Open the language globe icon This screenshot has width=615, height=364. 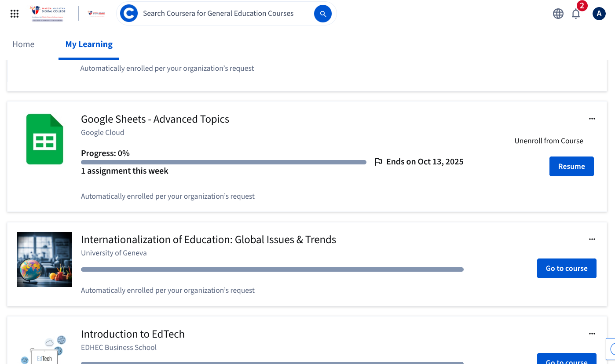coord(558,14)
